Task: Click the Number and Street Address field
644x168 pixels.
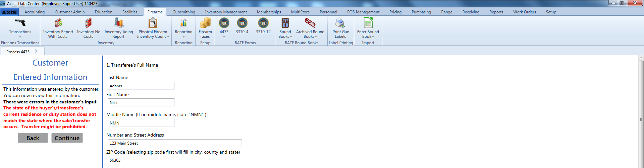Action: (174, 143)
